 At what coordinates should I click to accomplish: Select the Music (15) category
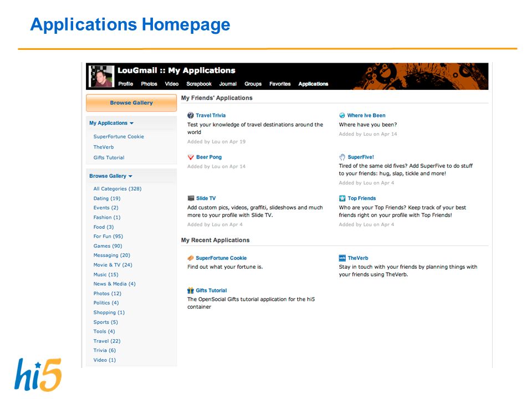click(106, 274)
